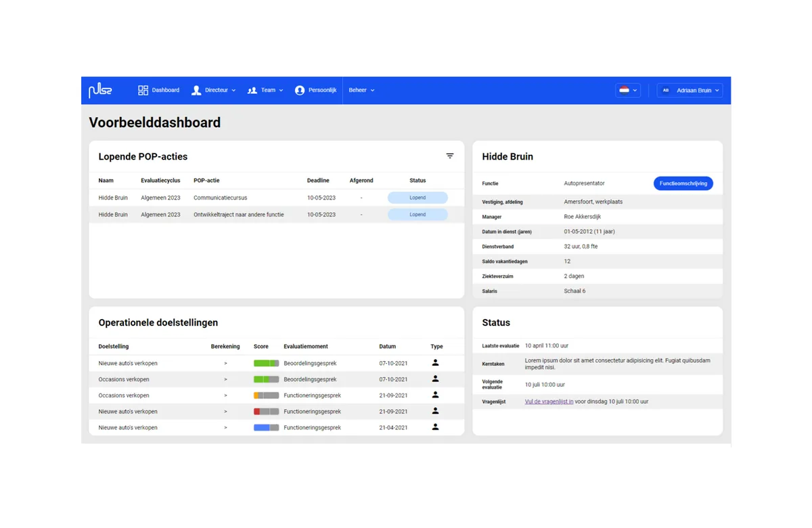This screenshot has height=528, width=812.
Task: Select 'Ontwikkeltraject naar andere functie' cell
Action: coord(239,214)
